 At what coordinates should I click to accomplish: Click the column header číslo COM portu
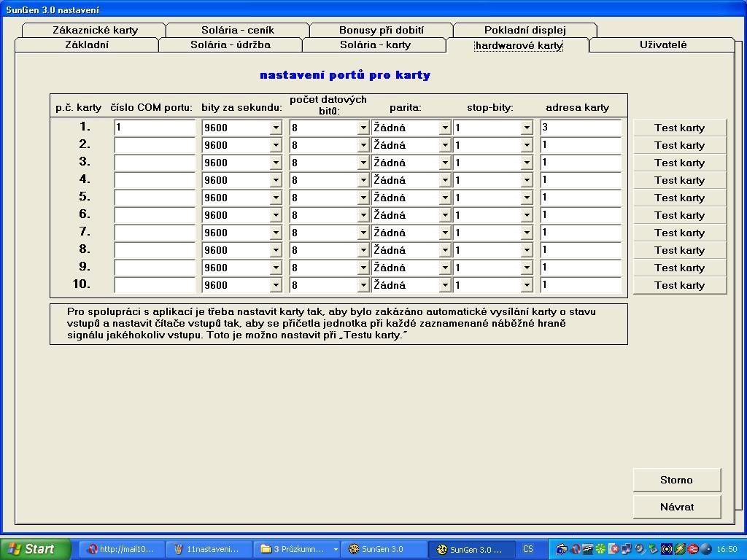[x=152, y=108]
